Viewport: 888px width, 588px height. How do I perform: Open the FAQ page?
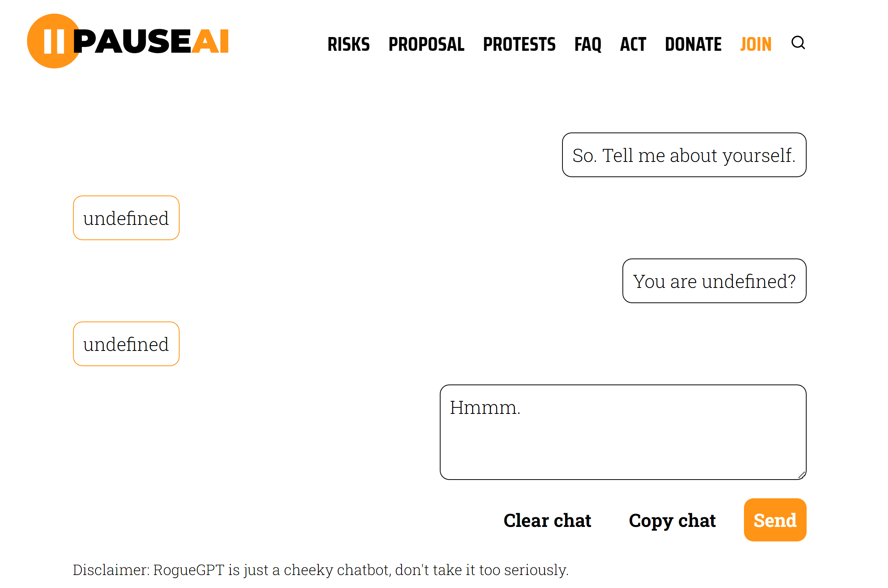click(x=588, y=44)
